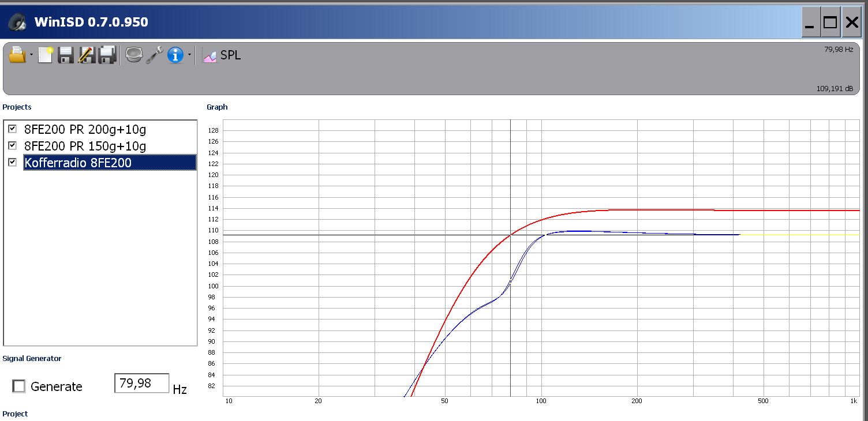Expand the open folder dropdown arrow
This screenshot has width=868, height=421.
tap(31, 56)
